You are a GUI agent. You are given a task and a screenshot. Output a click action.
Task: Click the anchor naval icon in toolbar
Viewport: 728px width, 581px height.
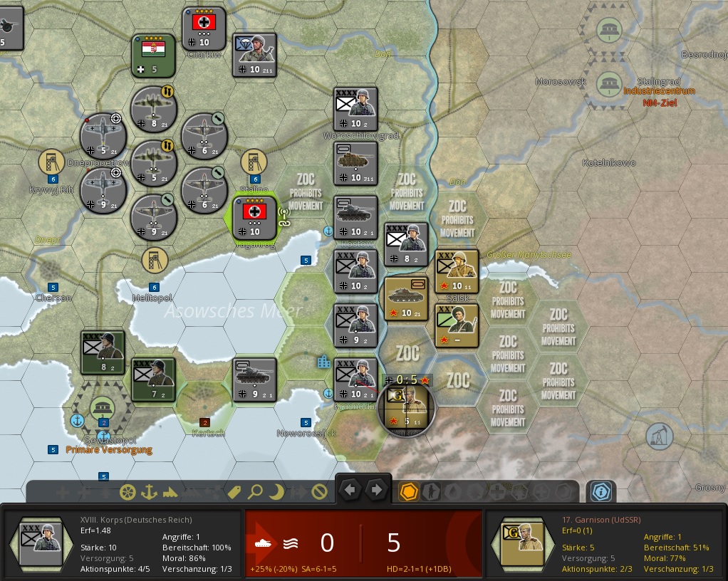[149, 492]
